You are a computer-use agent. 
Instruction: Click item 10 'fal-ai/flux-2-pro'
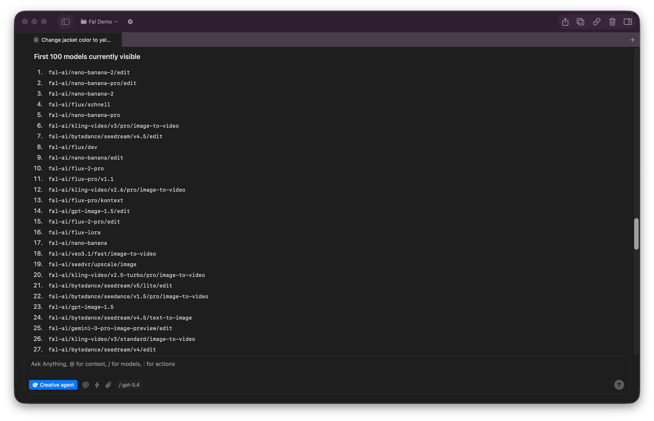tap(76, 169)
